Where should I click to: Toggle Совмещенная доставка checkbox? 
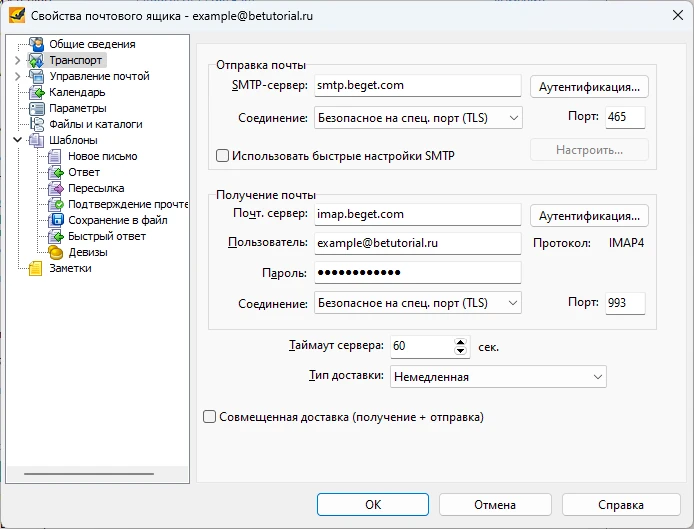209,417
